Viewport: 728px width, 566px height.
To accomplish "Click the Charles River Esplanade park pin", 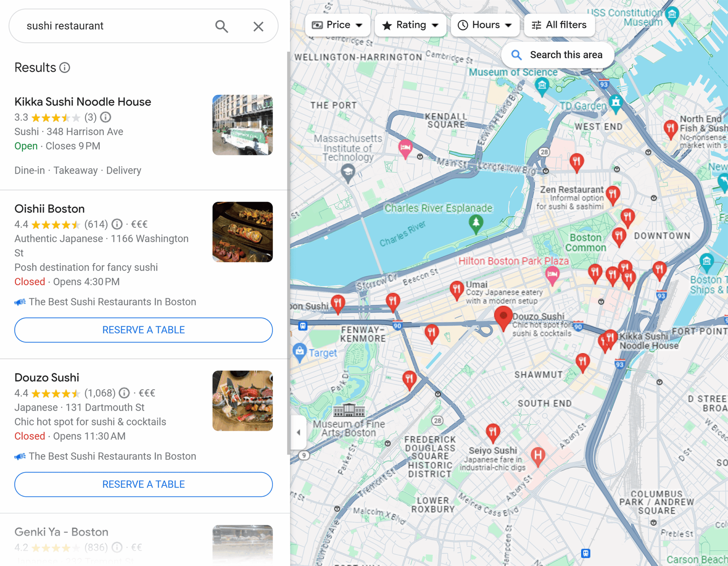I will point(476,224).
